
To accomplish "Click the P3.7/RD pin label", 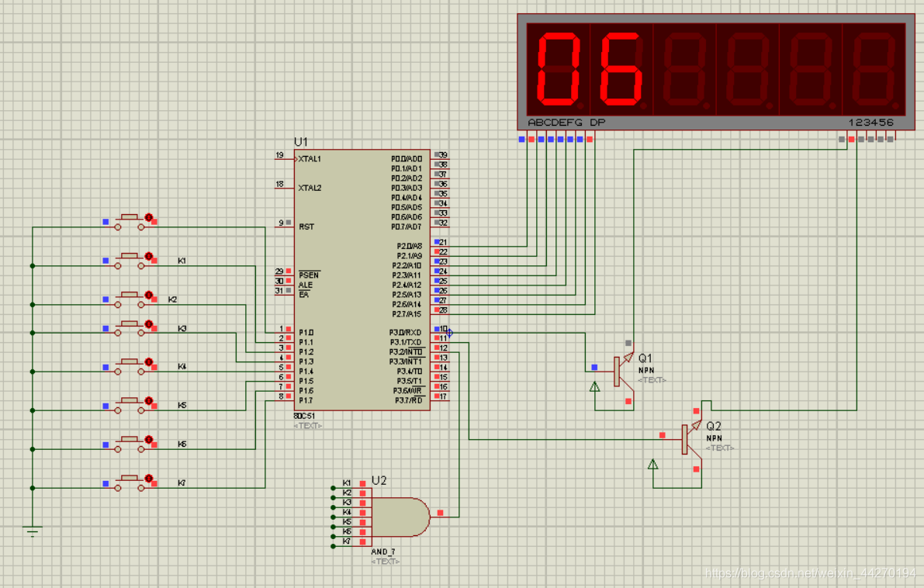I will tap(409, 400).
